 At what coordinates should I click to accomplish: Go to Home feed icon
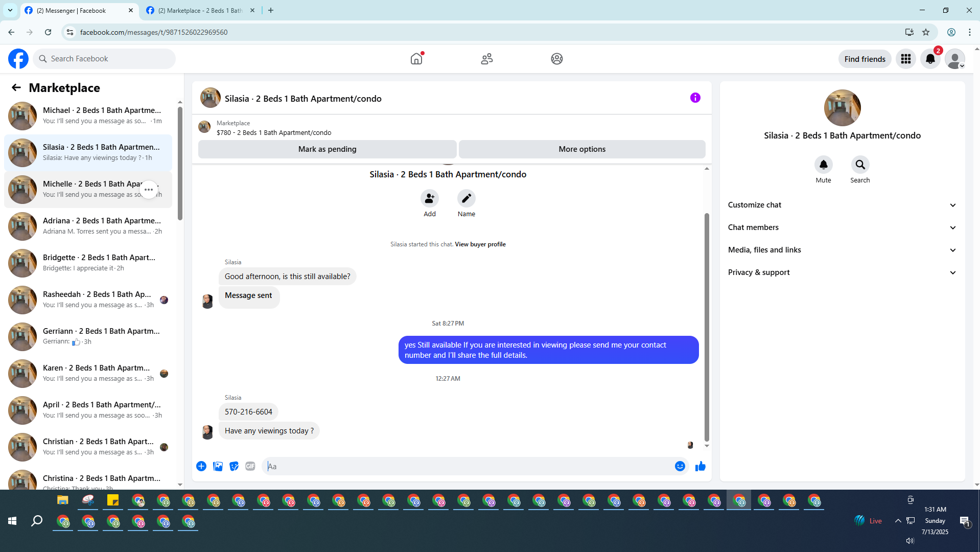pyautogui.click(x=416, y=59)
